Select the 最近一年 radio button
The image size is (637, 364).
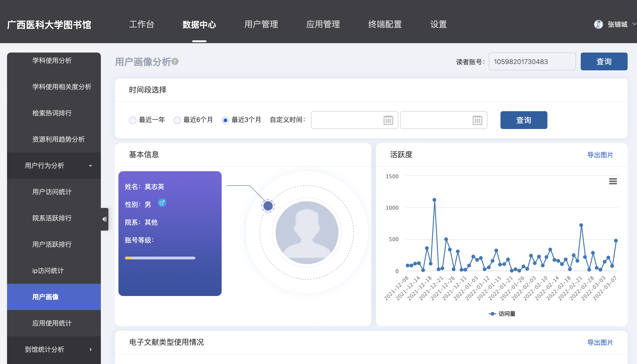click(133, 120)
